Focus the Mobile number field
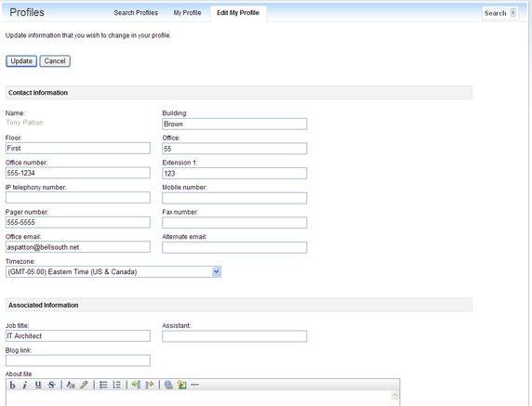 [234, 198]
